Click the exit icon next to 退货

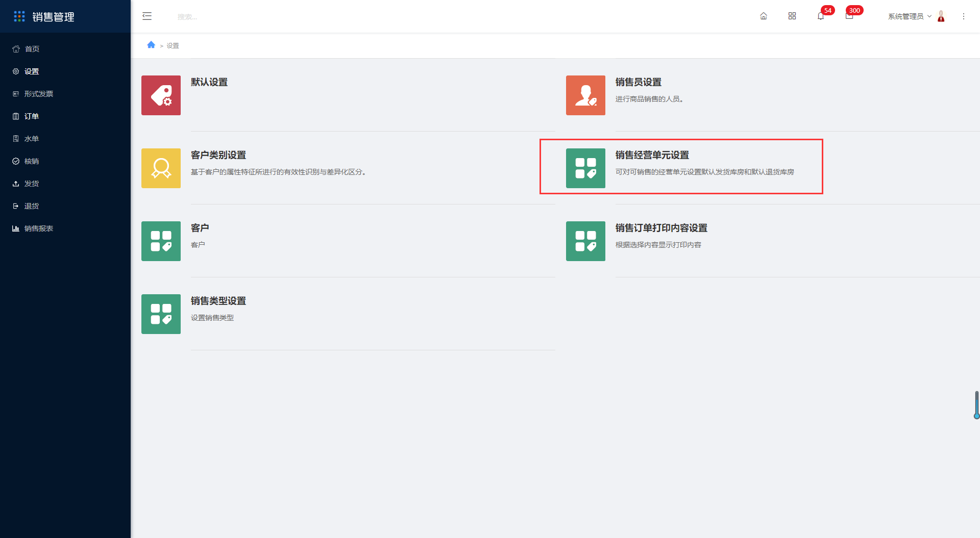(16, 206)
